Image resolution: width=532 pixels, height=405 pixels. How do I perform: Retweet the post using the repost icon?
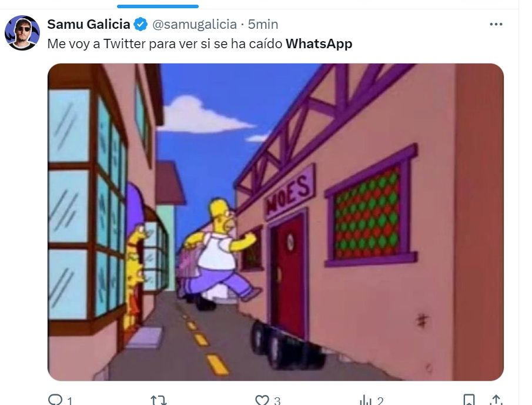click(159, 400)
